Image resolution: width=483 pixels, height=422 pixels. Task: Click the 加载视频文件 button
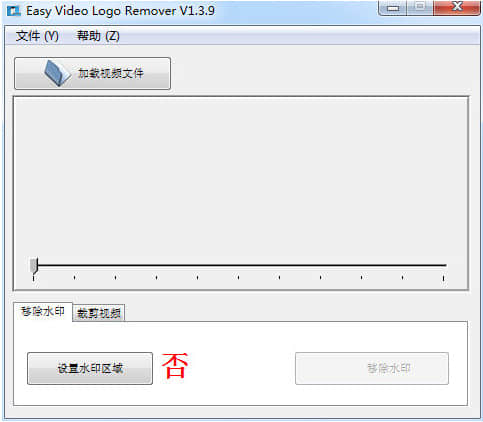click(x=93, y=73)
